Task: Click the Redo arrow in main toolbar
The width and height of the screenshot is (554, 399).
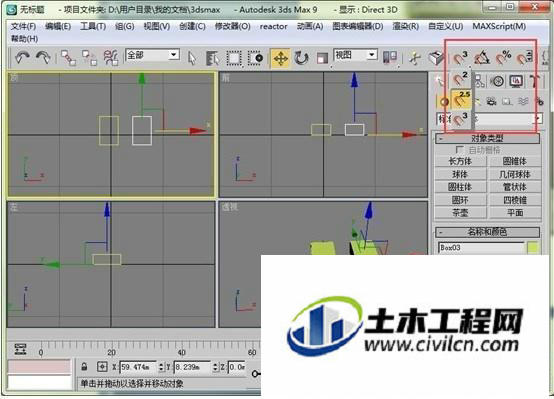Action: tap(43, 58)
